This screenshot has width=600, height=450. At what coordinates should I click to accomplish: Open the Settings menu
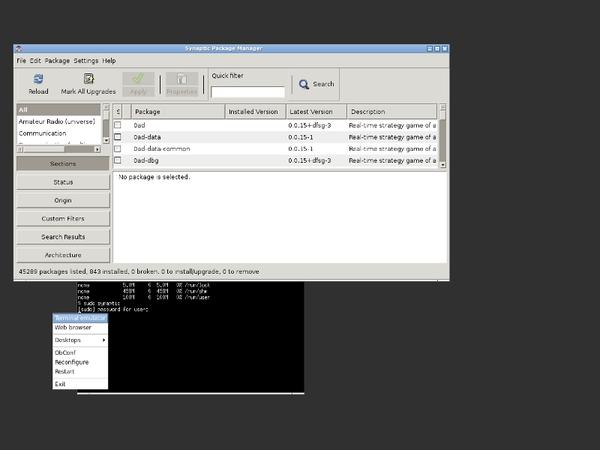86,60
